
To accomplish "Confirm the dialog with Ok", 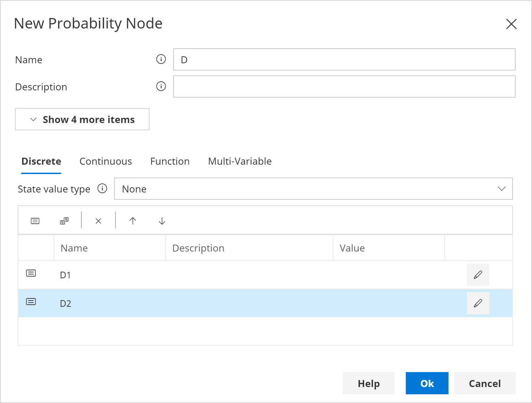I will point(427,383).
